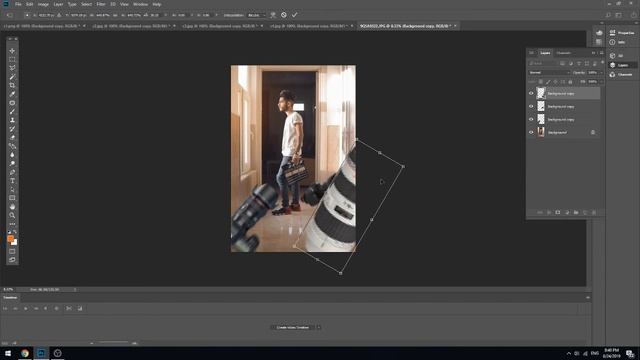Click the orange foreground color swatch

tap(11, 239)
